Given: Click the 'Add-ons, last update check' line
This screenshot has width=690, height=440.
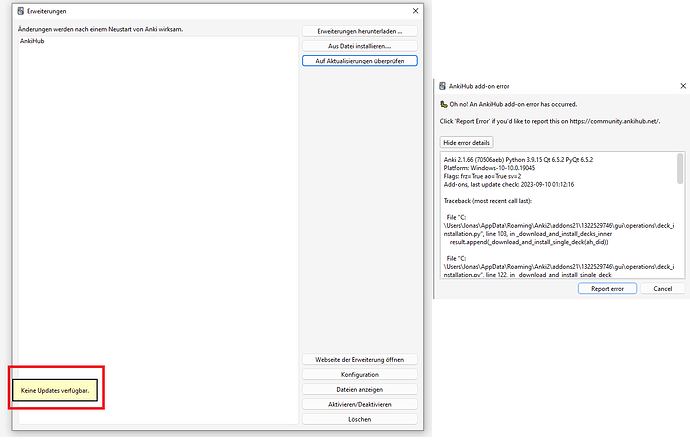Looking at the screenshot, I should pos(509,184).
